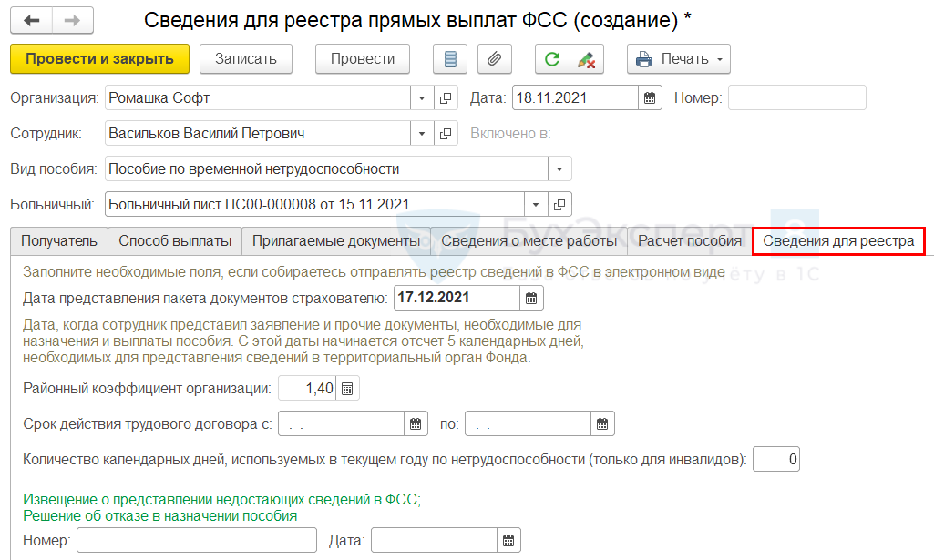Click the Провести и закрыть button
Viewport: 934px width, 560px height.
[x=99, y=59]
